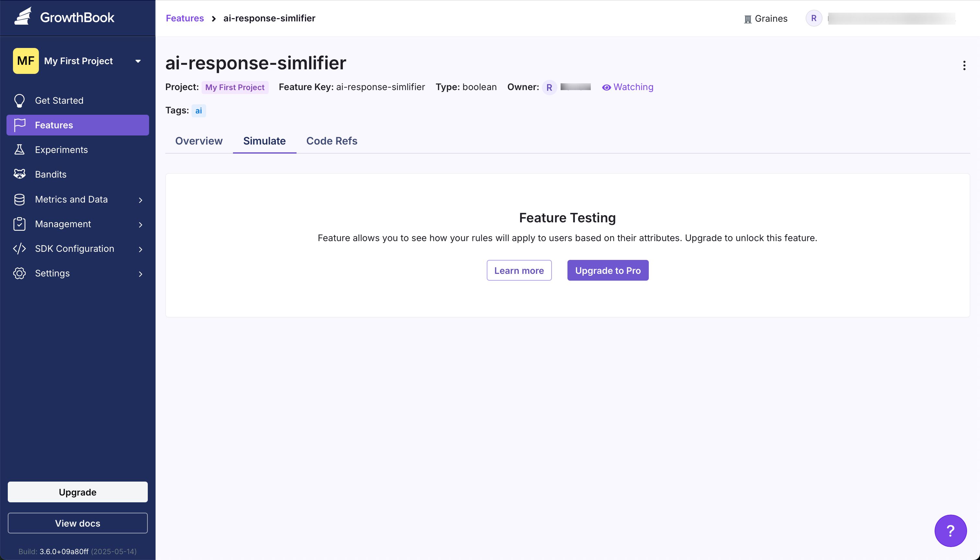Click the MF project badge

coord(26,61)
